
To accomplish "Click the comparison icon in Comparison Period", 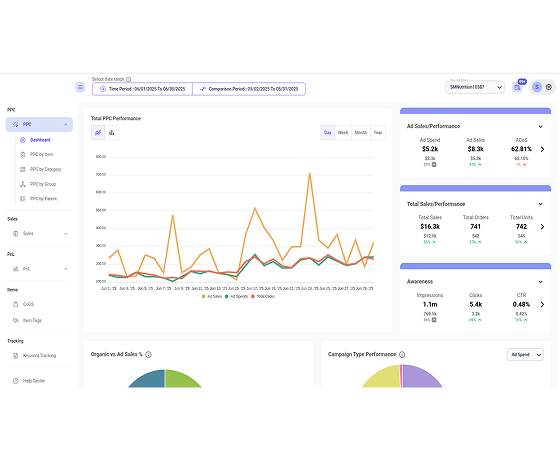I will click(x=202, y=89).
